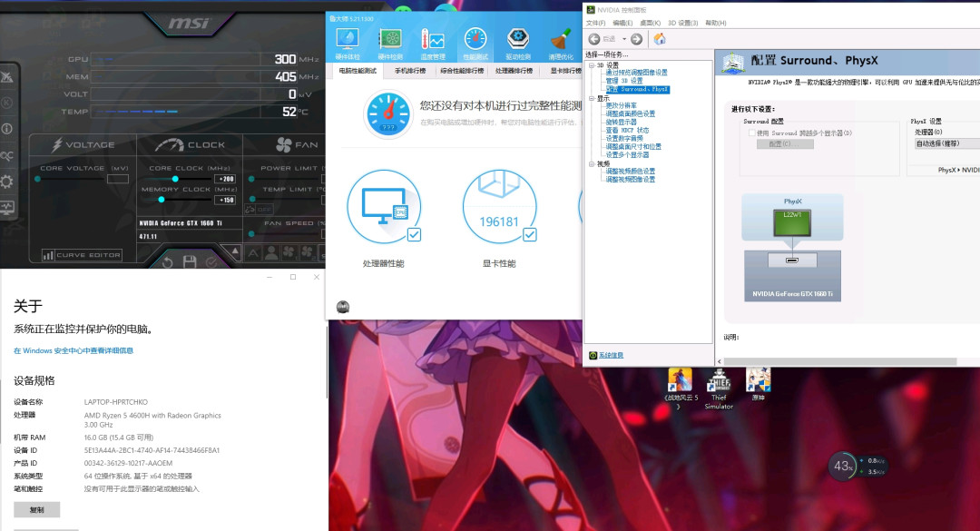Open NVIDIA 桌面(K) menu
Screen dimensions: 980x531
pos(650,23)
